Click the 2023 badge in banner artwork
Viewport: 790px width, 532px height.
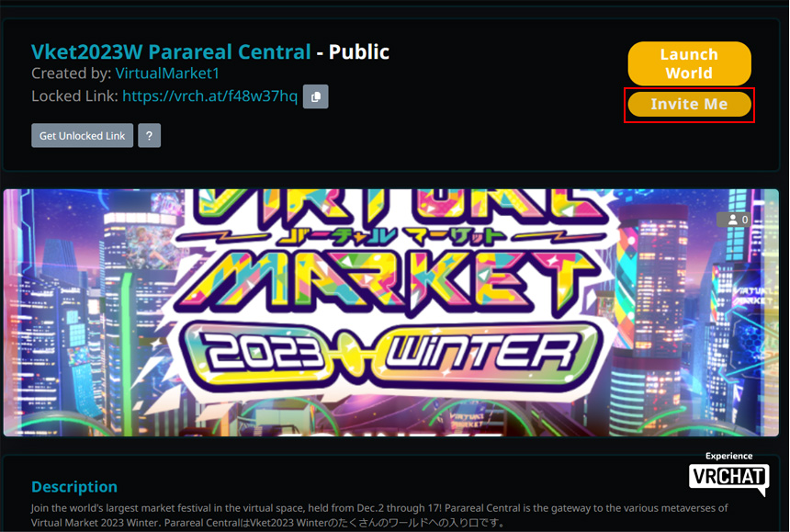264,353
